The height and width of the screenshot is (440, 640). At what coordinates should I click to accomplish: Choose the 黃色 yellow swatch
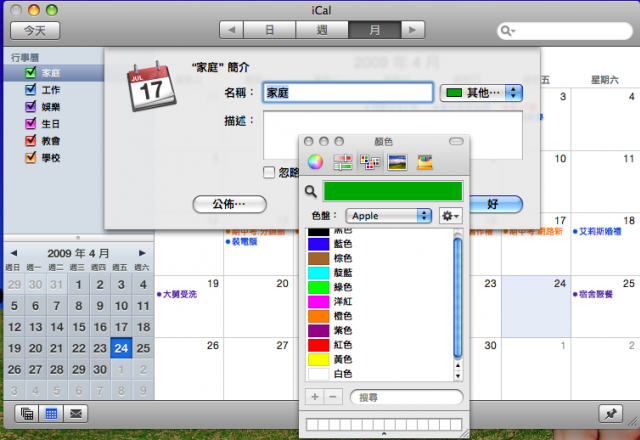[318, 359]
